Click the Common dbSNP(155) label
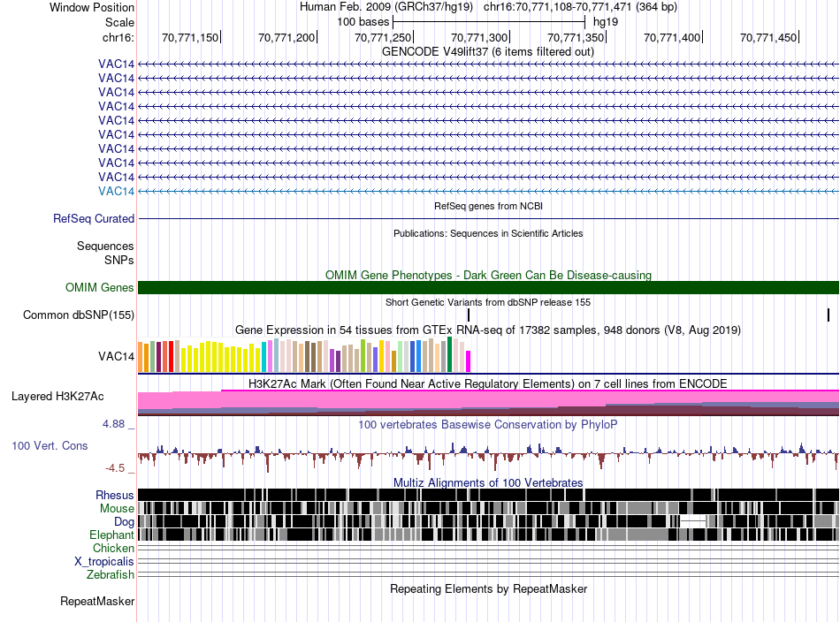The height and width of the screenshot is (622, 840). click(78, 315)
